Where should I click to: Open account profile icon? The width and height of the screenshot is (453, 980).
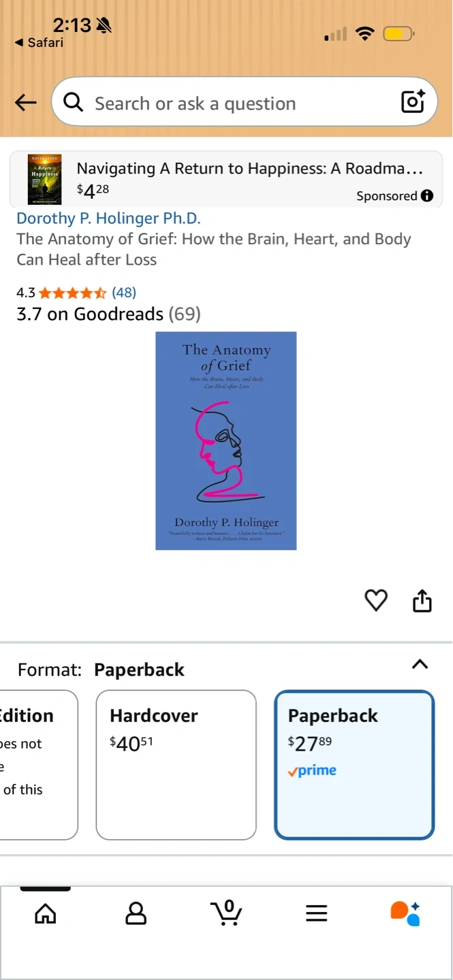tap(136, 913)
